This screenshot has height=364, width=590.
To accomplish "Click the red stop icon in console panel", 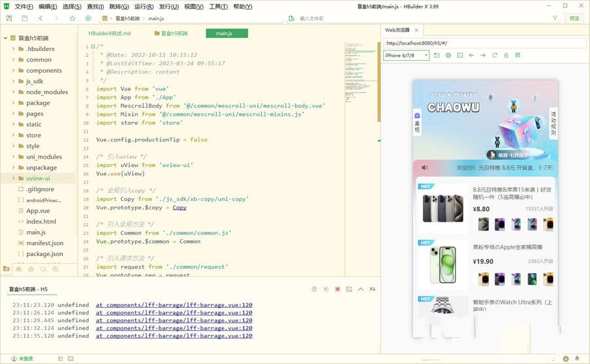I will [x=338, y=289].
